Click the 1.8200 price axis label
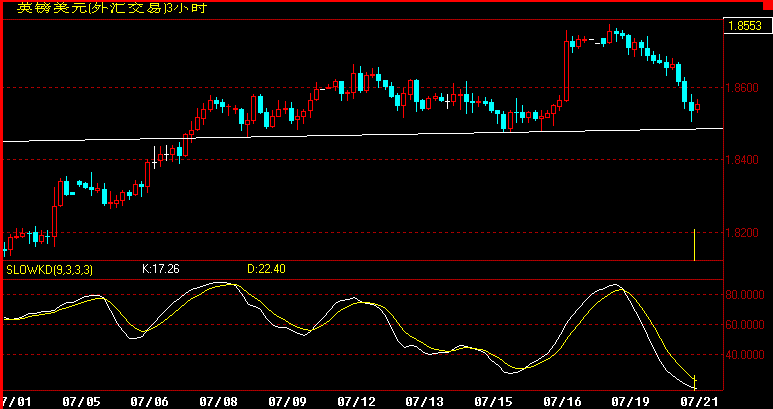The image size is (773, 409). pos(744,233)
